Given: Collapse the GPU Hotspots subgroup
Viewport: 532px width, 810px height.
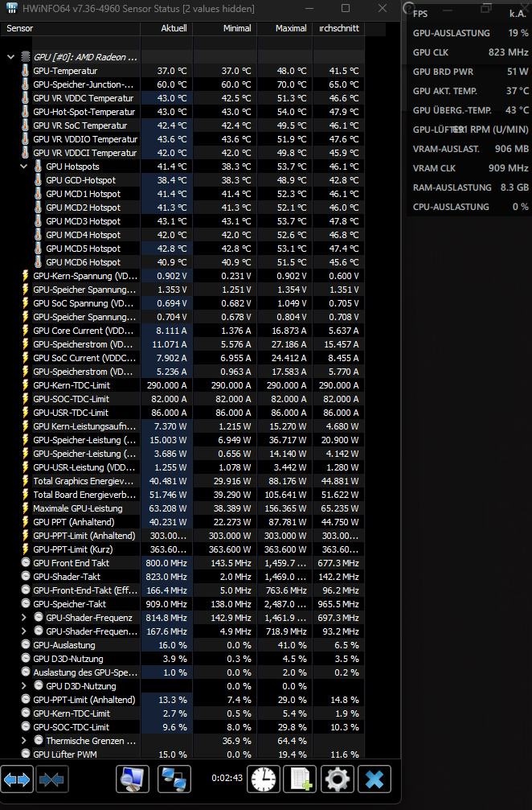Looking at the screenshot, I should 23,167.
